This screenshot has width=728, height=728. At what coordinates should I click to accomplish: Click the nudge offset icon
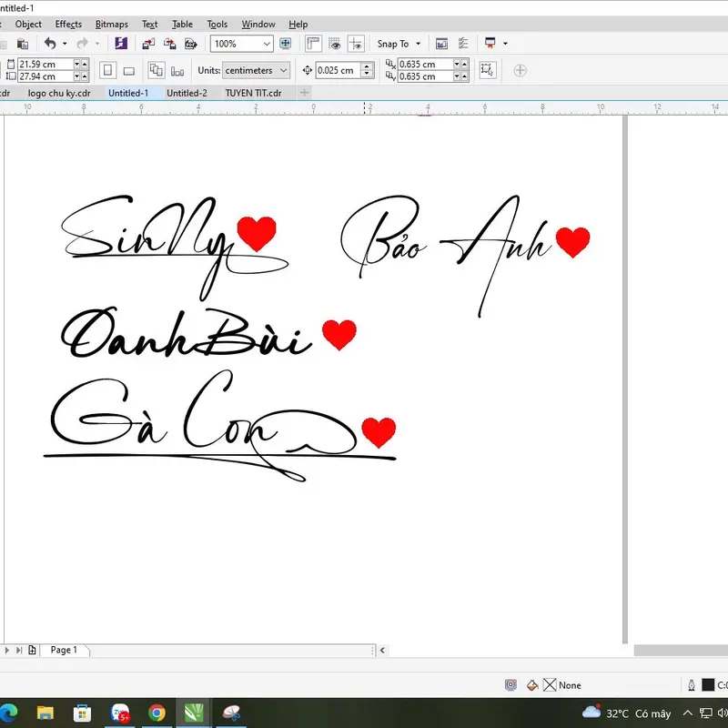point(307,71)
